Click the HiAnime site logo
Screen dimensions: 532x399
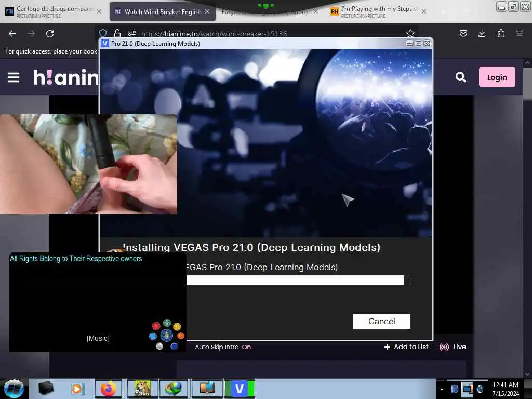[65, 77]
